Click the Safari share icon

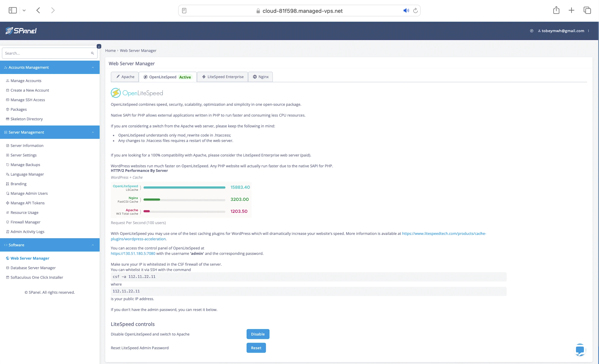click(x=556, y=10)
